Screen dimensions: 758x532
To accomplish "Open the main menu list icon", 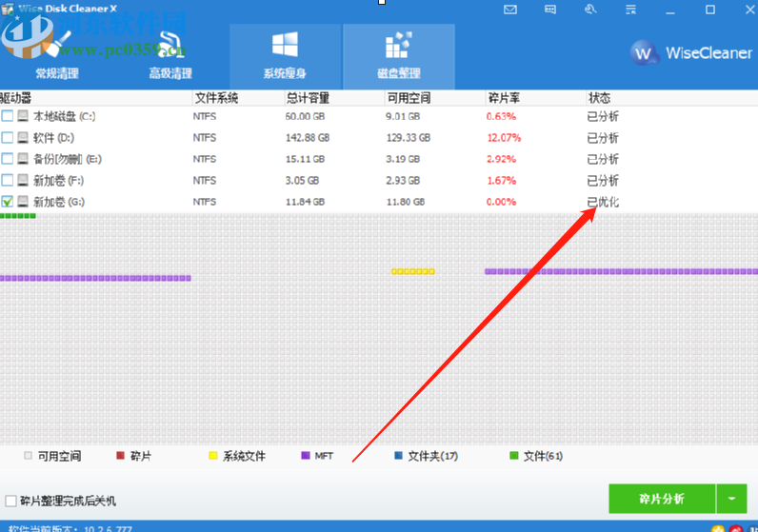I will coord(630,10).
